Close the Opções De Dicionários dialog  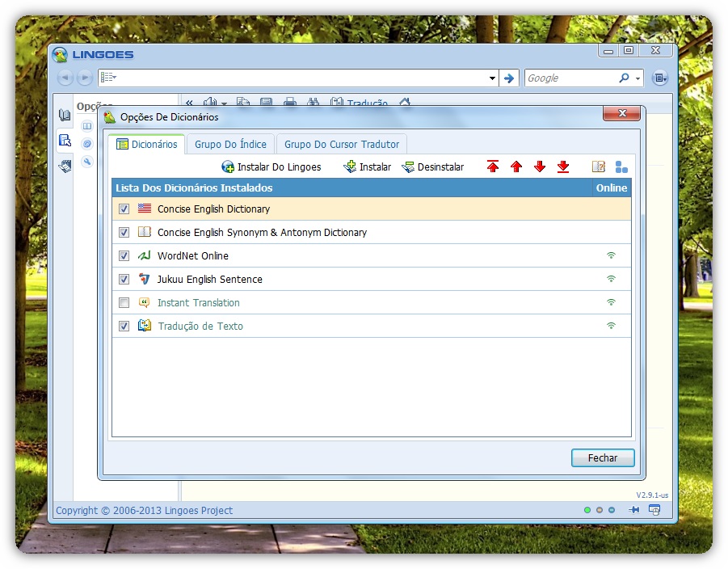(x=621, y=113)
